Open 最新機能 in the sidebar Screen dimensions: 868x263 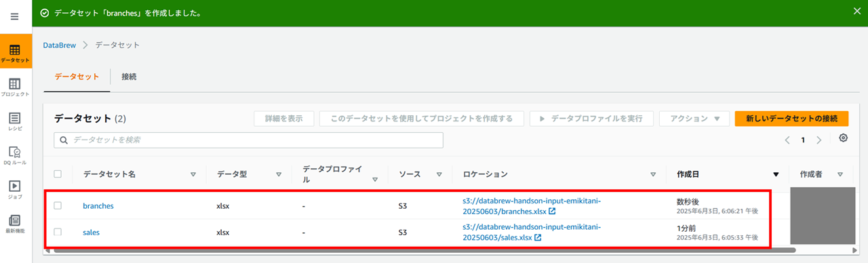[x=15, y=224]
